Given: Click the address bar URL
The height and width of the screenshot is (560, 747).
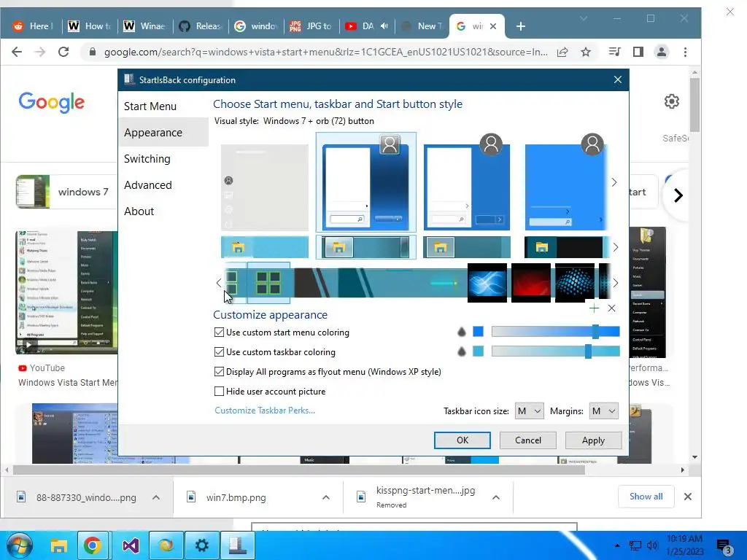Looking at the screenshot, I should (x=325, y=52).
